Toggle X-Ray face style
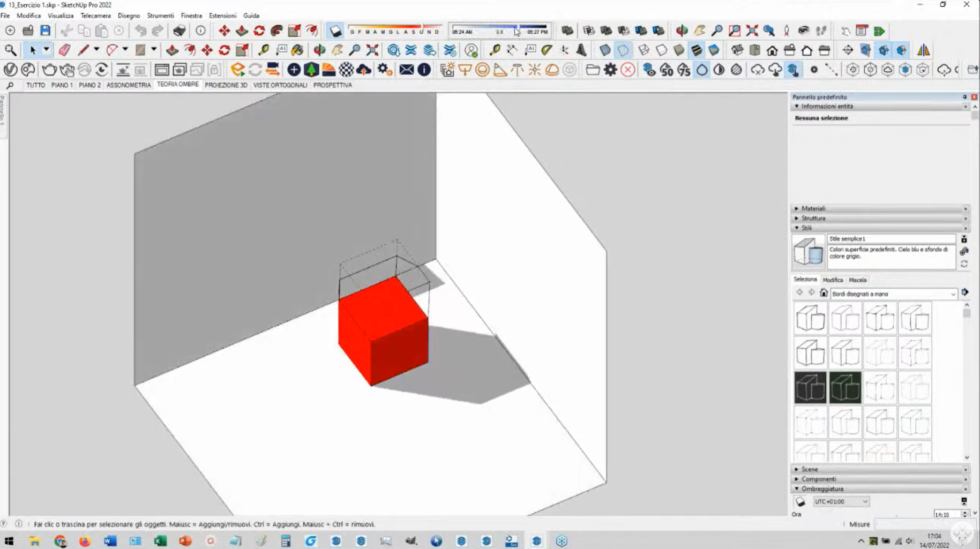 tap(605, 50)
